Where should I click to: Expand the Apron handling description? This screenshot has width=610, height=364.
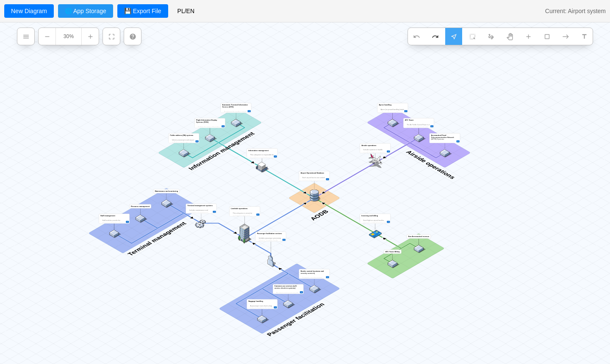406,111
